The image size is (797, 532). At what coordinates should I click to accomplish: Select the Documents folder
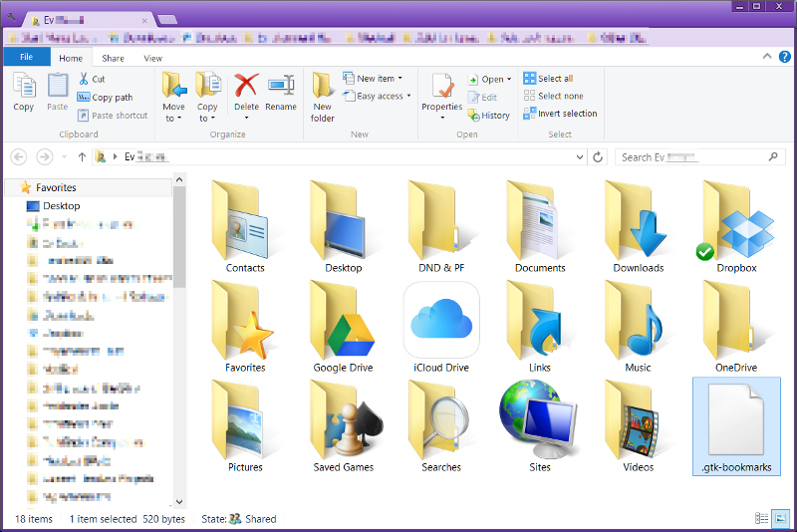(x=540, y=227)
